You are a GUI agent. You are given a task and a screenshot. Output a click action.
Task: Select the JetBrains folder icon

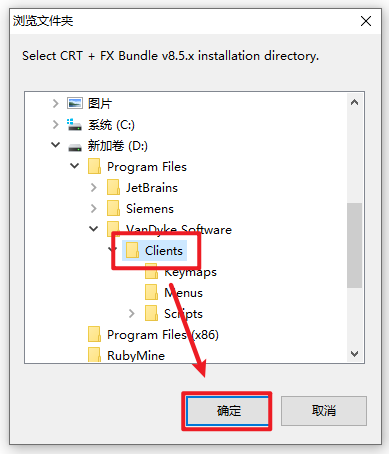113,187
